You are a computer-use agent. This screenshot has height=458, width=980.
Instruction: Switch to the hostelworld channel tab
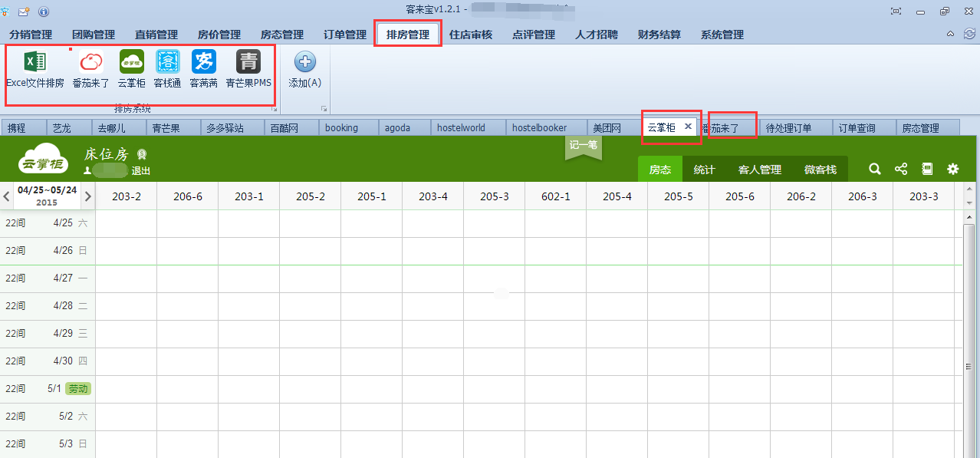coord(469,128)
